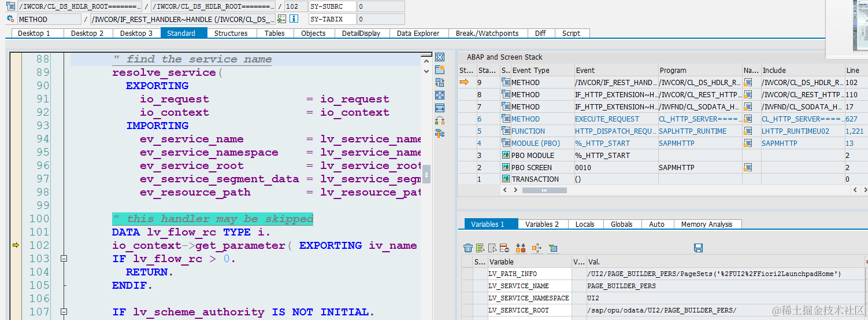Image resolution: width=868 pixels, height=320 pixels.
Task: Click the delete row icon in variables toolbar
Action: pyautogui.click(x=504, y=248)
